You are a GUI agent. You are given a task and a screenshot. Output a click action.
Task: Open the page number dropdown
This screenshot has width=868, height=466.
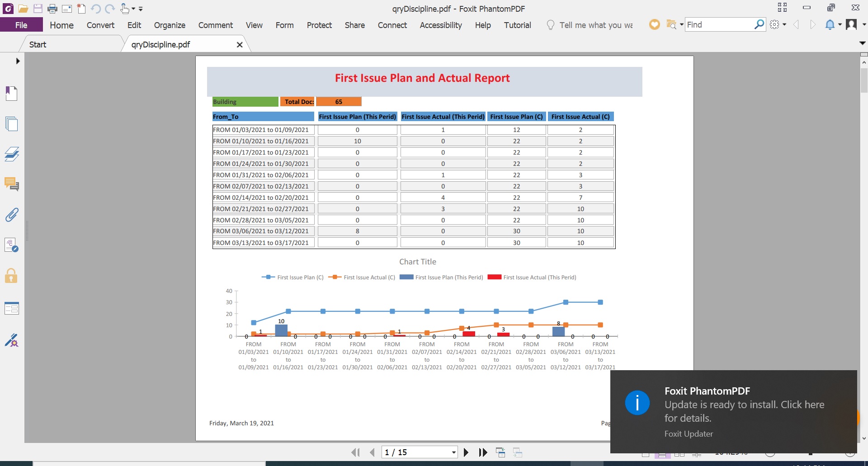click(x=453, y=452)
